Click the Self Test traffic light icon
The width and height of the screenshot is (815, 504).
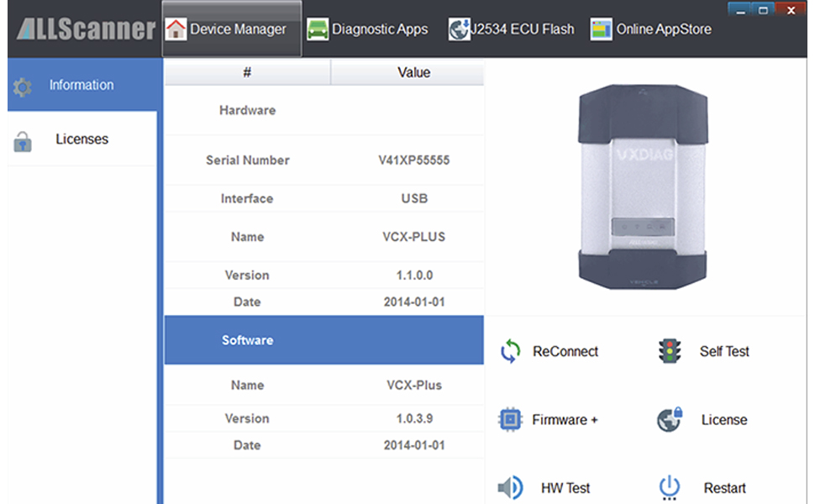click(670, 351)
